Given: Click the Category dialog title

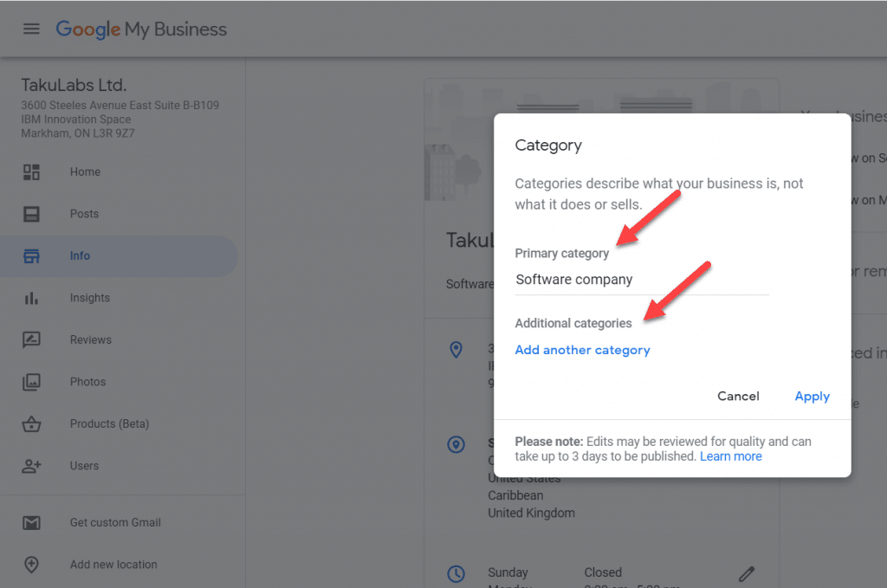Looking at the screenshot, I should (x=548, y=145).
